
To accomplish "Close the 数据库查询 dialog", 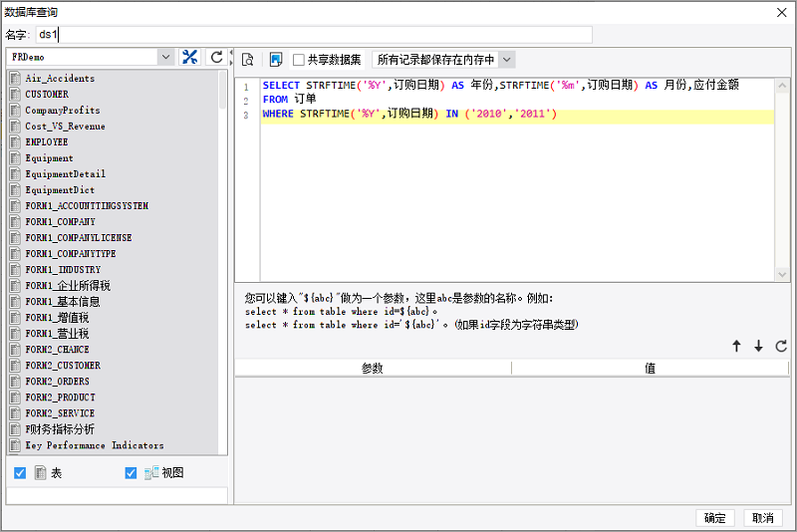I will 782,12.
